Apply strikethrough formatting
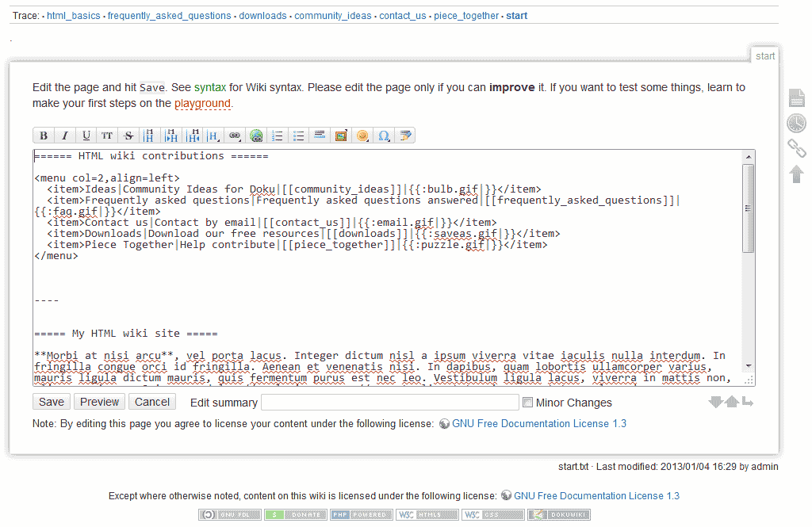The height and width of the screenshot is (527, 812). (x=107, y=136)
